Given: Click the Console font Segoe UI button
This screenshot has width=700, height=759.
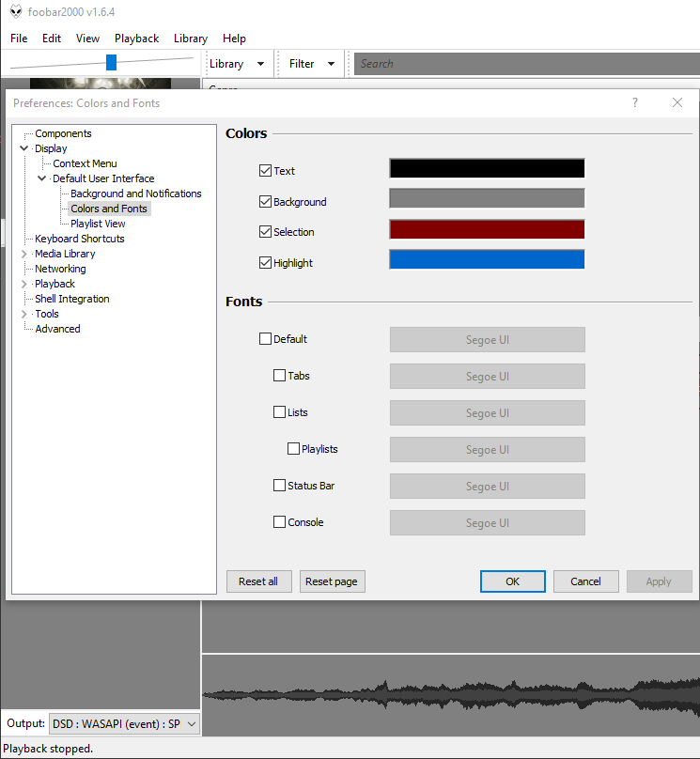Looking at the screenshot, I should coord(488,523).
